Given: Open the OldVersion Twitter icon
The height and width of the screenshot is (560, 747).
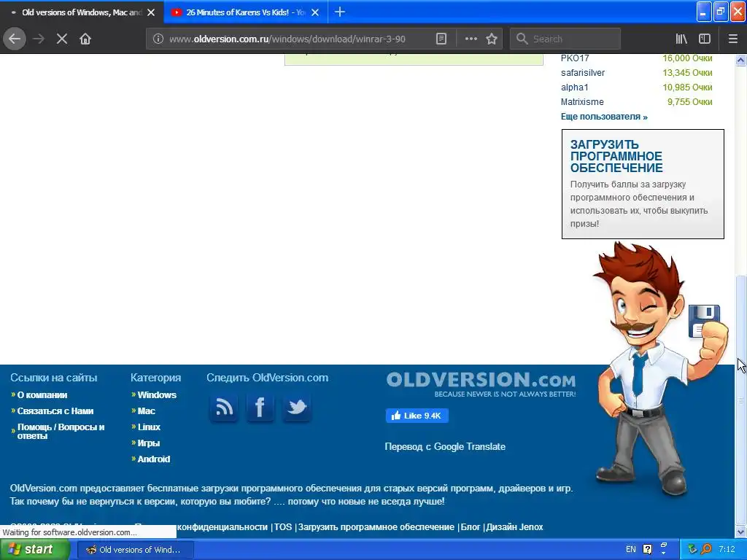Looking at the screenshot, I should click(297, 407).
